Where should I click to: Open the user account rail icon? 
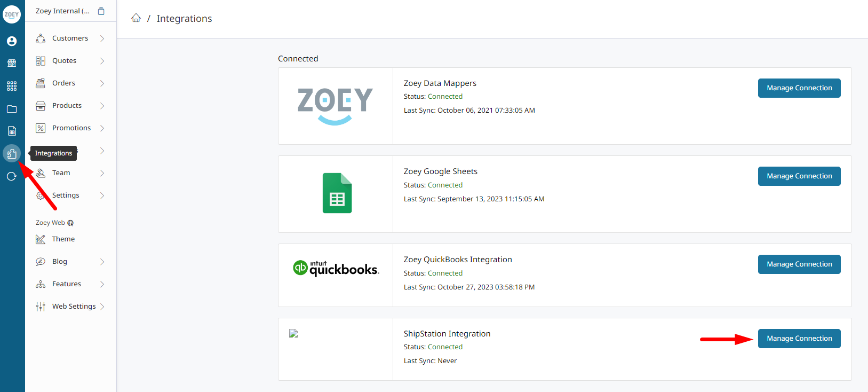[x=12, y=41]
